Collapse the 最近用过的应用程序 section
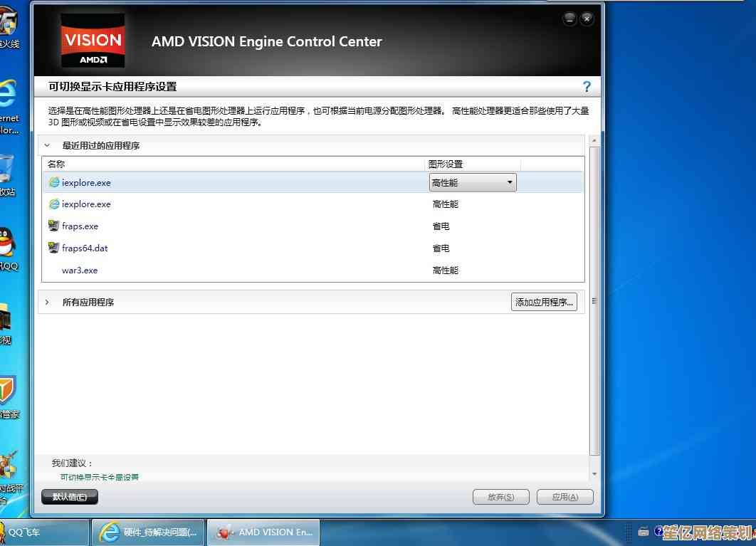Viewport: 756px width, 546px height. (47, 145)
